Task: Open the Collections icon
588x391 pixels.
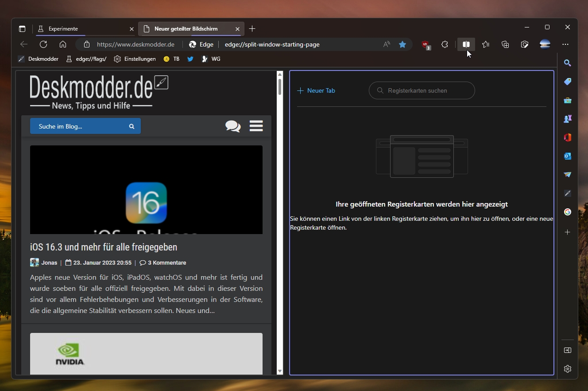Action: (505, 44)
